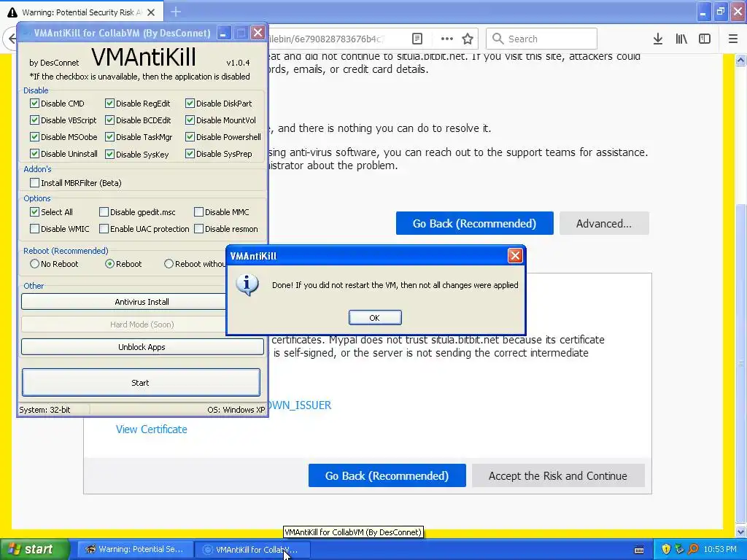Check Disable WMIC option
Viewport: 747px width, 560px height.
(34, 229)
